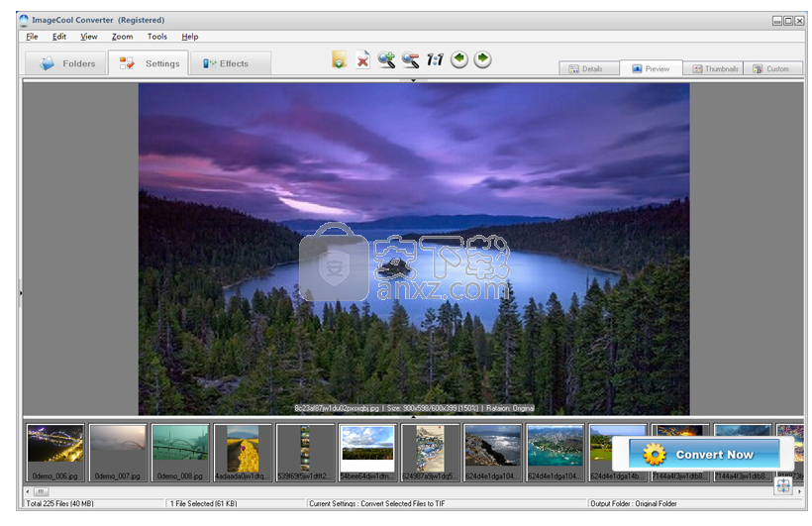
Task: Collapse the left panel with the side arrow
Action: 21,293
